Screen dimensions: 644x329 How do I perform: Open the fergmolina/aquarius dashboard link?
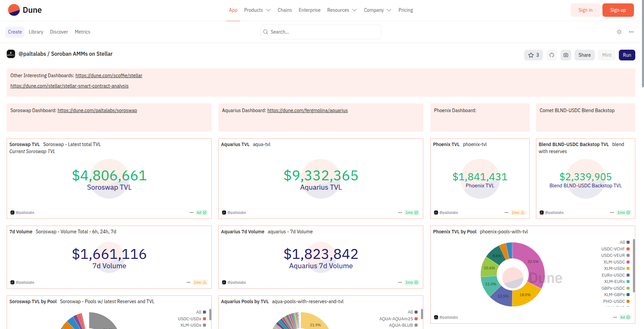tap(308, 110)
